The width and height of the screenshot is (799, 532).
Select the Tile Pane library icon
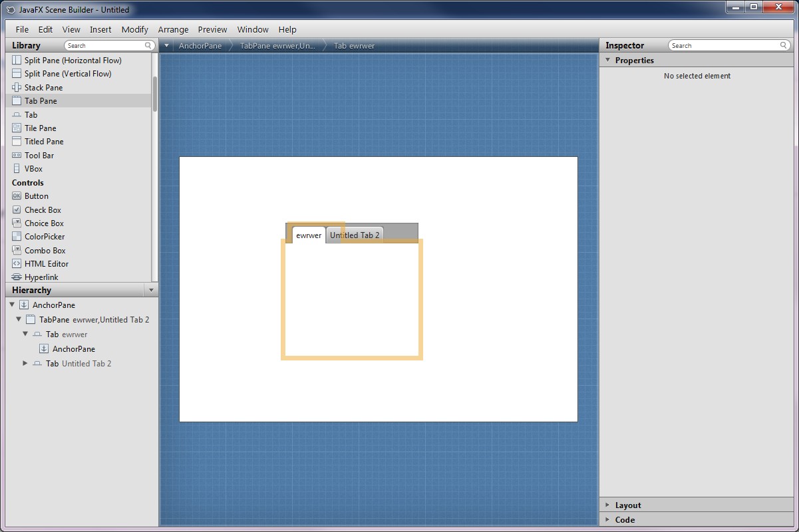pos(17,128)
